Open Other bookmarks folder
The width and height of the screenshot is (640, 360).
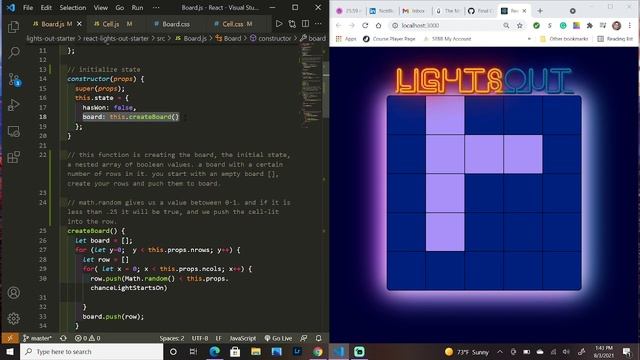pyautogui.click(x=564, y=39)
